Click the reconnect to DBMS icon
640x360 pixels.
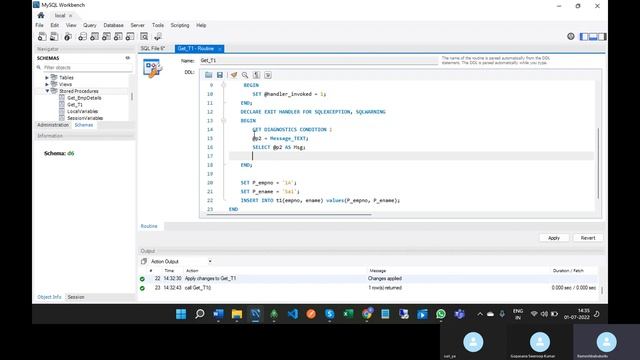click(158, 37)
